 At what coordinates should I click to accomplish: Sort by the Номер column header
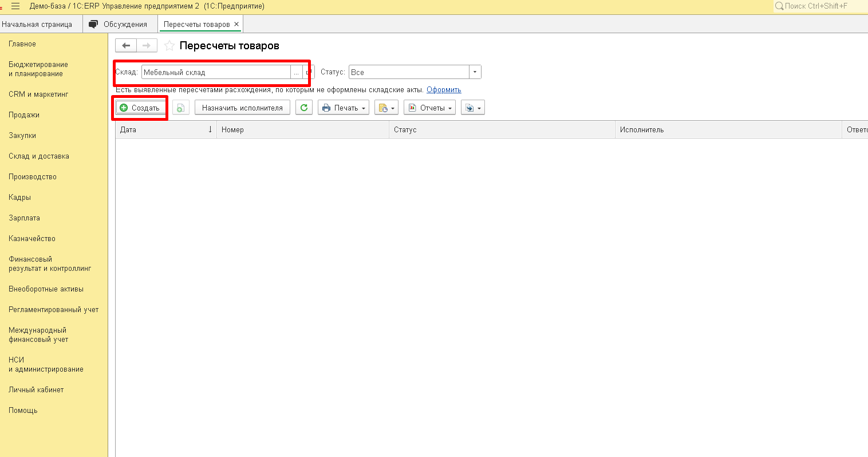coord(303,130)
